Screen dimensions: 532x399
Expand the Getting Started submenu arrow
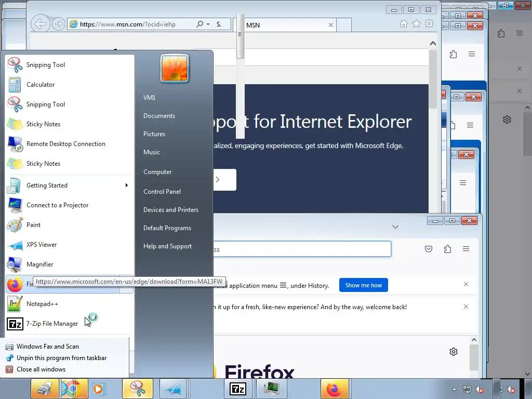point(127,185)
